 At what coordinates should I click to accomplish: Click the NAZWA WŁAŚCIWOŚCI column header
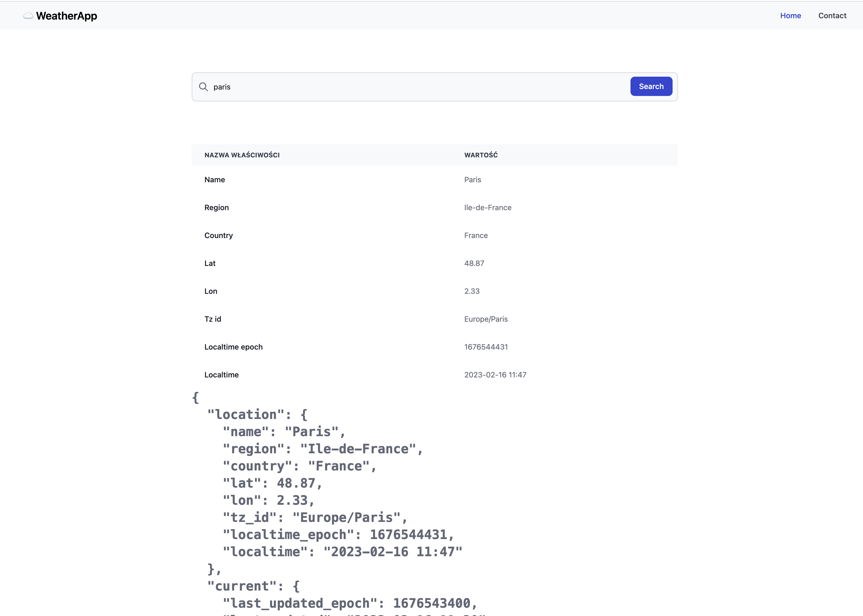[242, 155]
